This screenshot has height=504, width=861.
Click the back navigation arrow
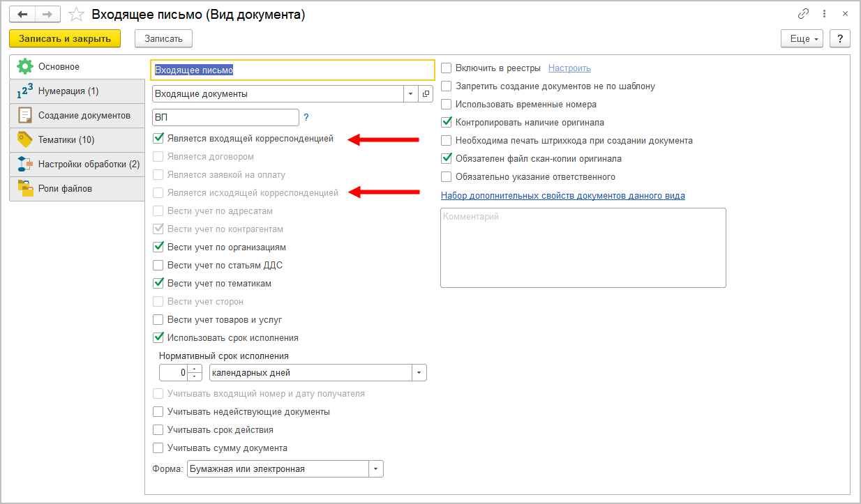click(22, 14)
